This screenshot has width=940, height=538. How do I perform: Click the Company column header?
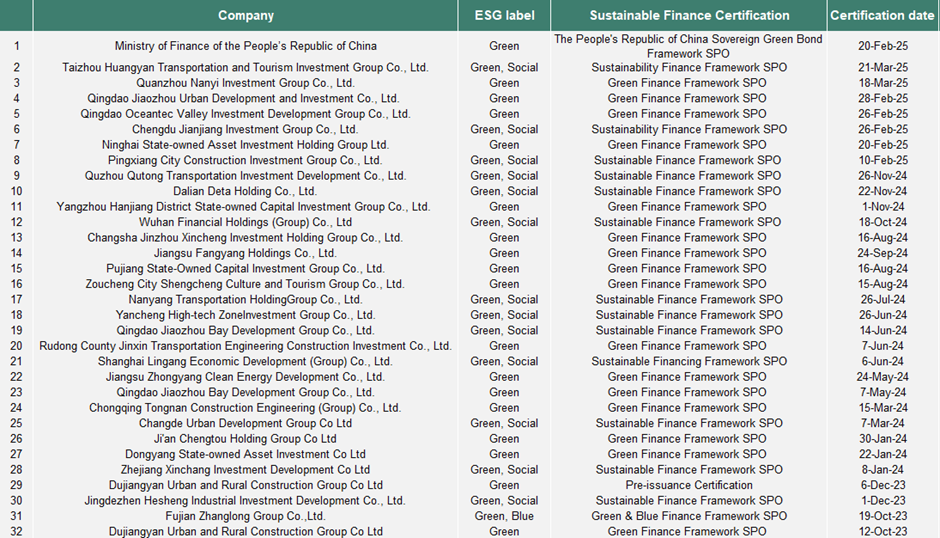(x=246, y=16)
